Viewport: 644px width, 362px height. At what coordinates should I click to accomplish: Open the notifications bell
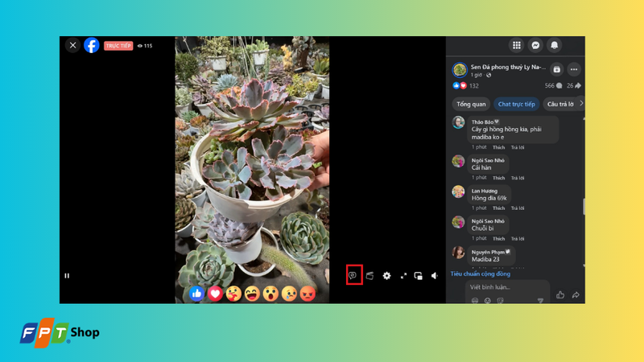(555, 45)
